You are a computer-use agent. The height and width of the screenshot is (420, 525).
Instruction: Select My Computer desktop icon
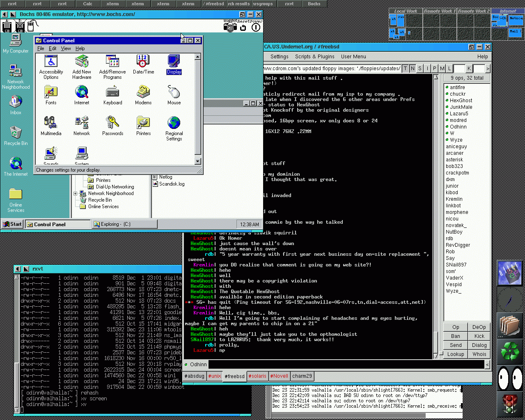coord(16,44)
